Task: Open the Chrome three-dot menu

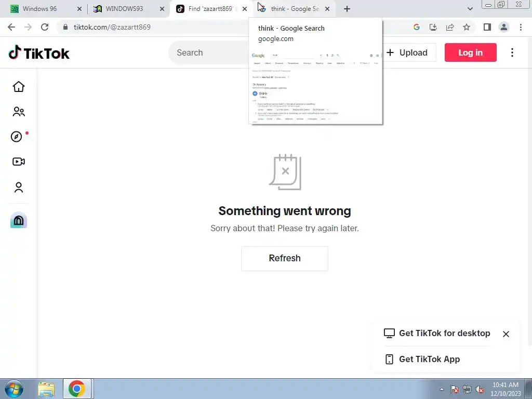Action: 521,27
